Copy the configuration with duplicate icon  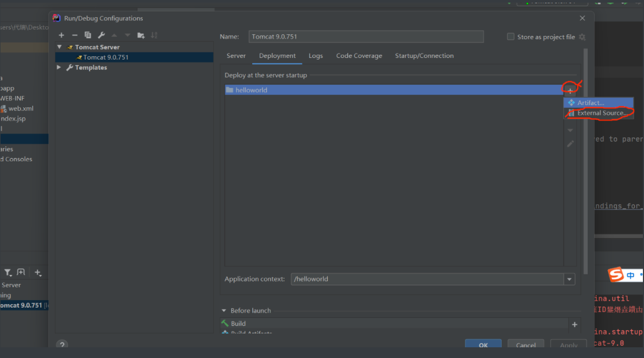[x=88, y=35]
